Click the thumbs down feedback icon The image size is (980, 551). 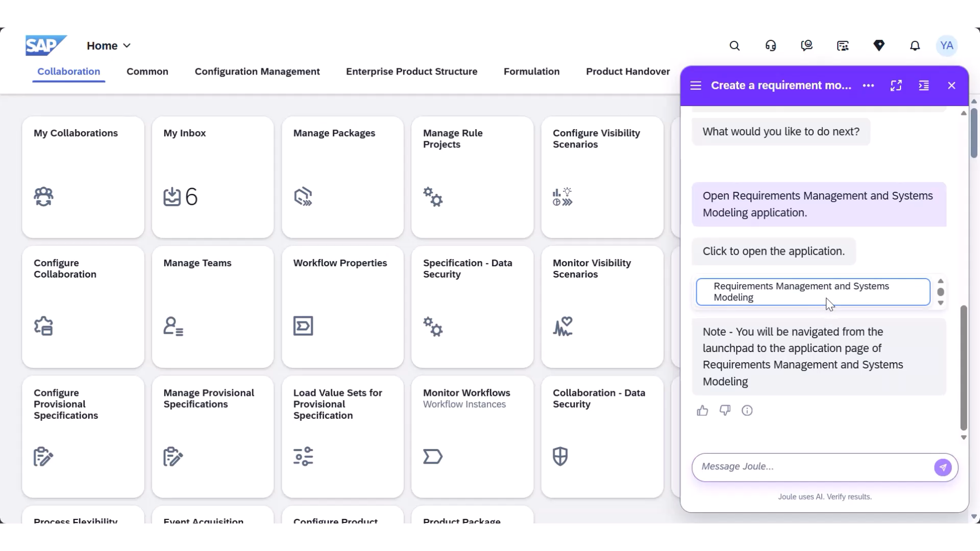[x=725, y=411]
